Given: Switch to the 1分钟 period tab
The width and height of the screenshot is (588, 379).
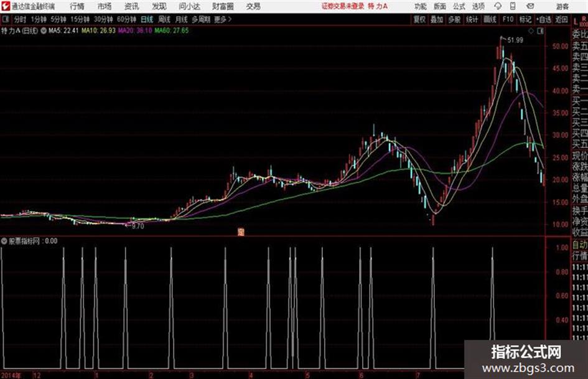Looking at the screenshot, I should [39, 19].
